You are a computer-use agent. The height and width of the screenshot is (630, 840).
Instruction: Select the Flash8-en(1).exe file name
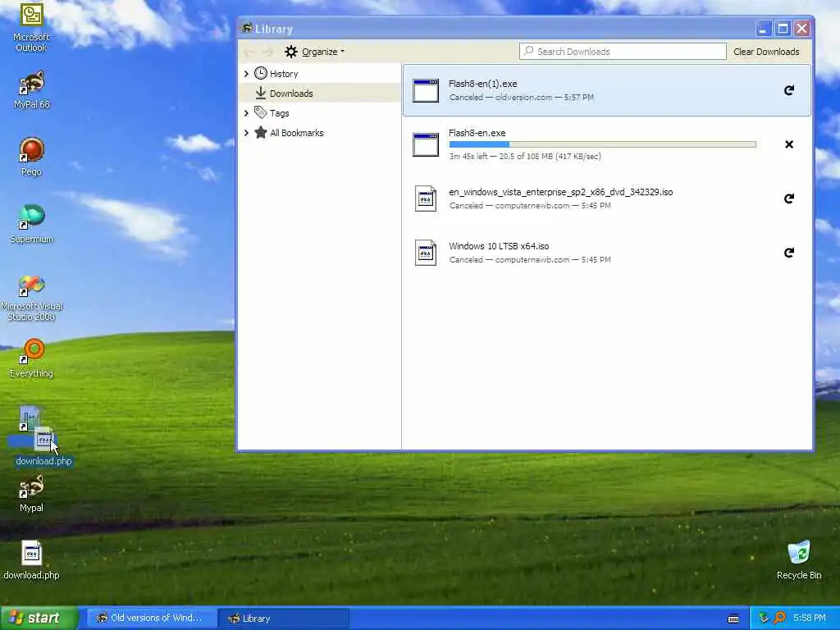pyautogui.click(x=482, y=84)
